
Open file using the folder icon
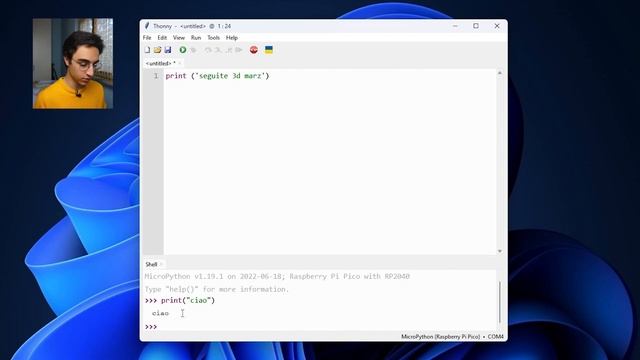[158, 50]
